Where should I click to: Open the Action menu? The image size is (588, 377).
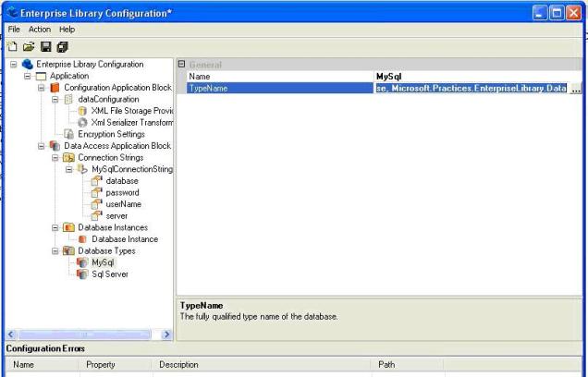(x=40, y=30)
